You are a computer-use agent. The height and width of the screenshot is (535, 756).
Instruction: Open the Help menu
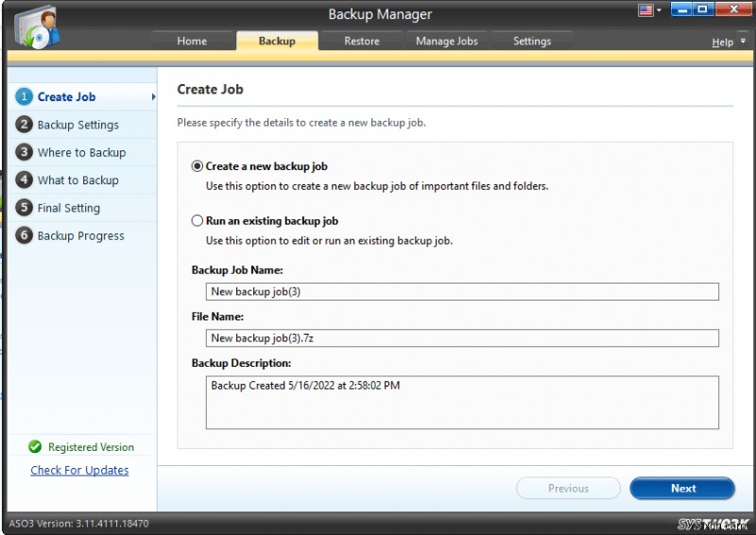[722, 43]
